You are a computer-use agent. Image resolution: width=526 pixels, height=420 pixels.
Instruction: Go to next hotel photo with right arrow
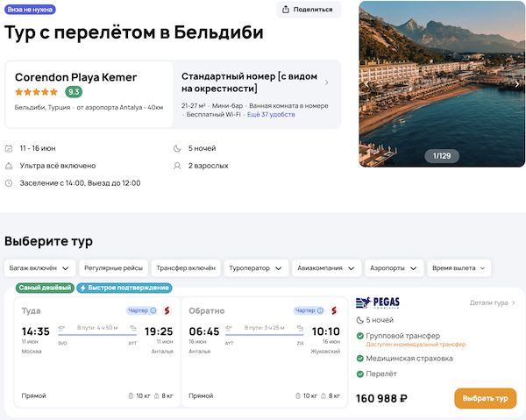516,84
